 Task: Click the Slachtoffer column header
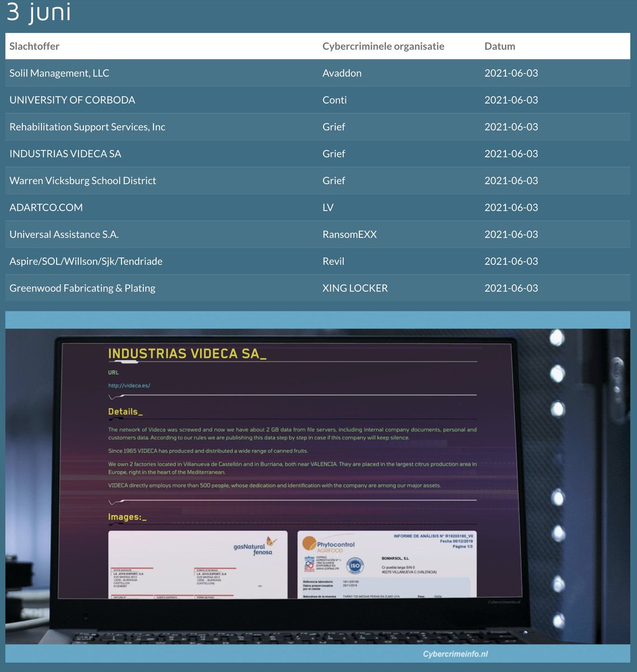pos(34,46)
